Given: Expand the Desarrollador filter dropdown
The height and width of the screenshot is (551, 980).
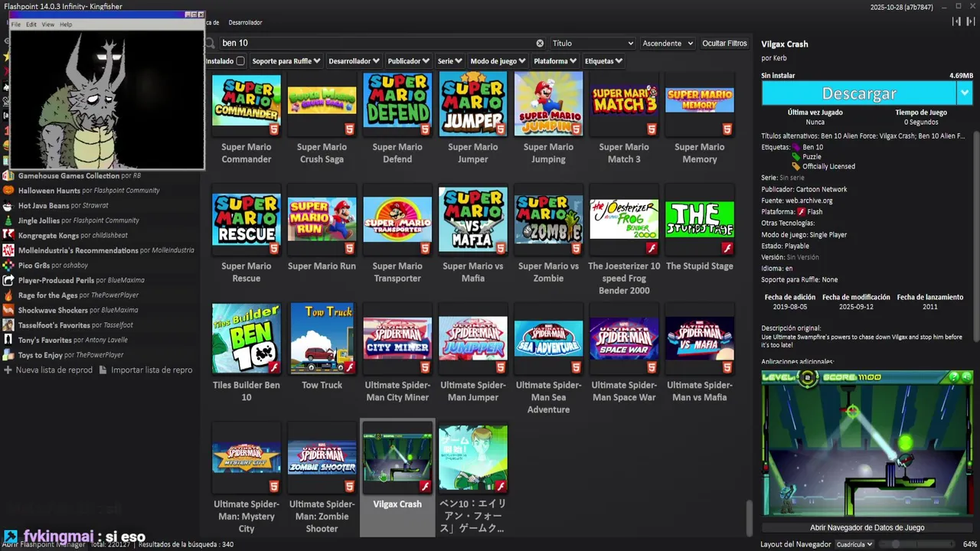Looking at the screenshot, I should [x=354, y=61].
